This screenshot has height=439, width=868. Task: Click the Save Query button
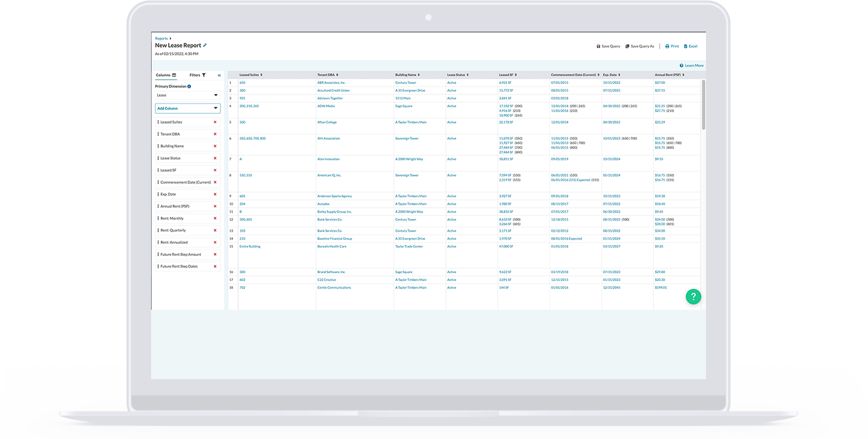pos(608,46)
